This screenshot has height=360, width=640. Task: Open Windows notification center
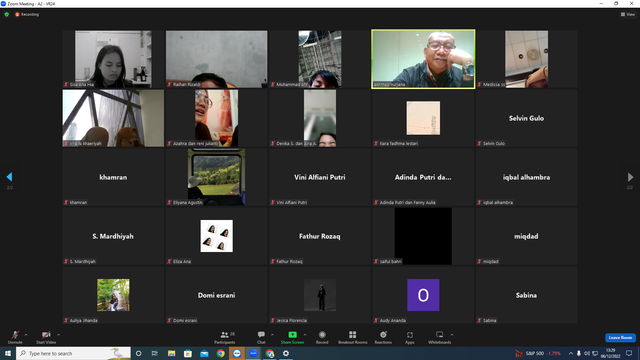pyautogui.click(x=629, y=353)
